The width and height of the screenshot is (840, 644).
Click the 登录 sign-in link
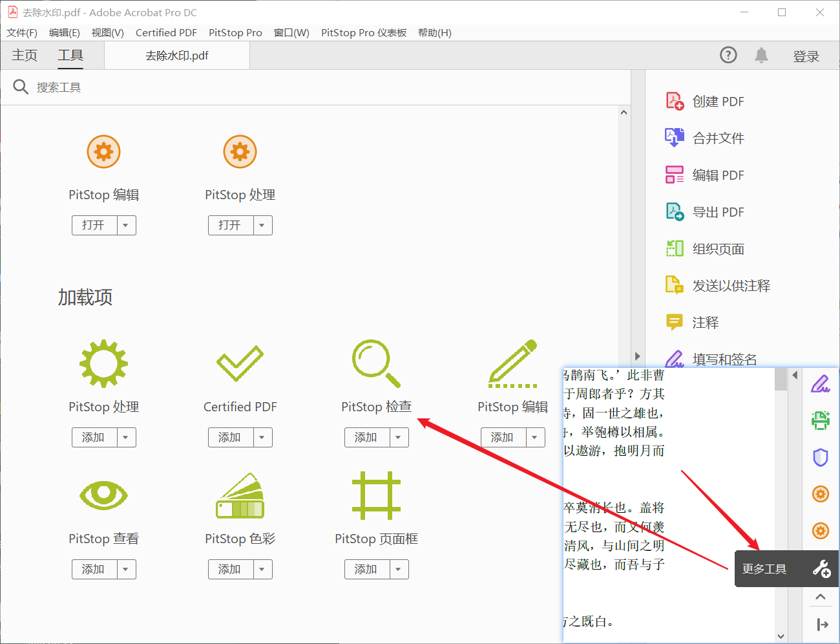(806, 56)
